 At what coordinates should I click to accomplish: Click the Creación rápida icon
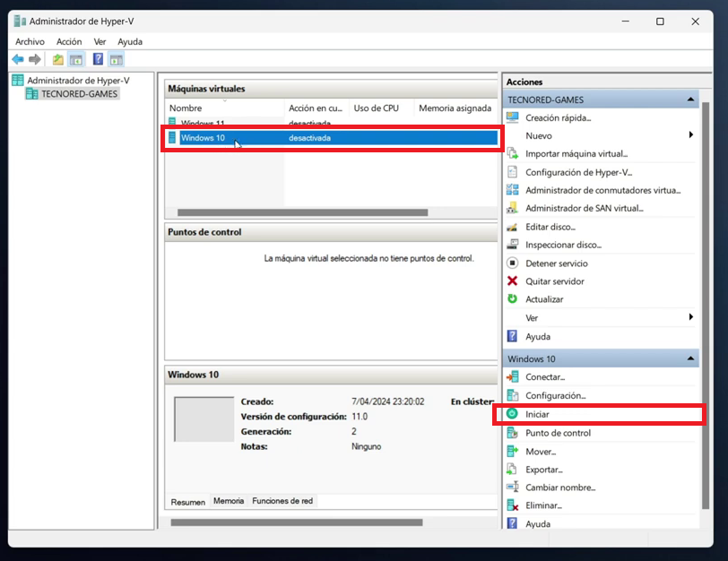513,117
